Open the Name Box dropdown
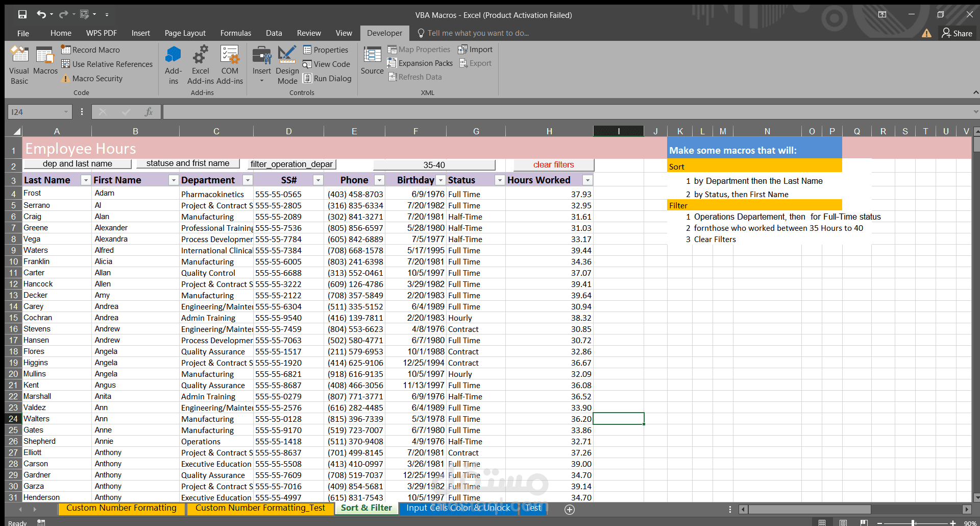 coord(66,112)
